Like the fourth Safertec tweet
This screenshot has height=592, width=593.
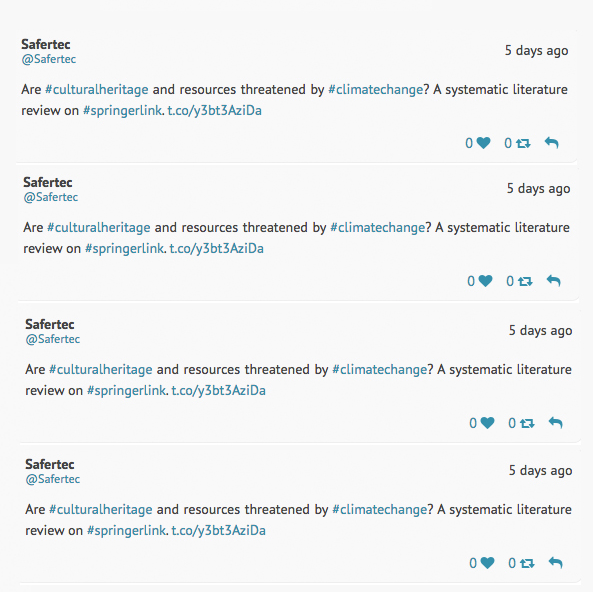(x=487, y=563)
